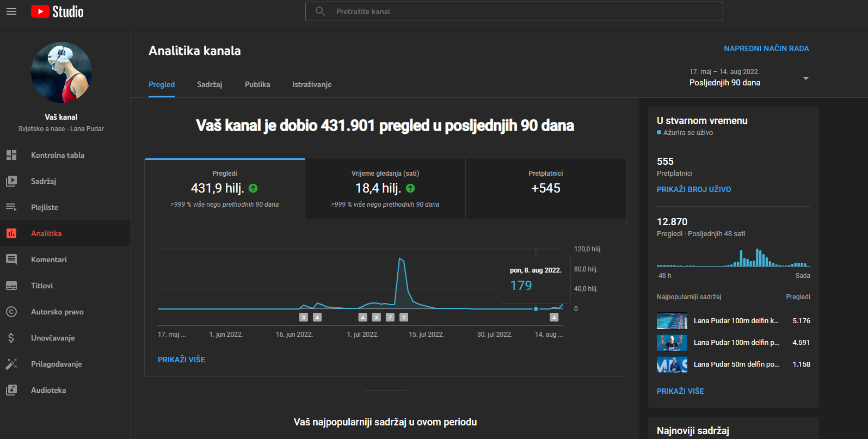868x439 pixels.
Task: Switch to the Istraživanje tab
Action: point(312,84)
